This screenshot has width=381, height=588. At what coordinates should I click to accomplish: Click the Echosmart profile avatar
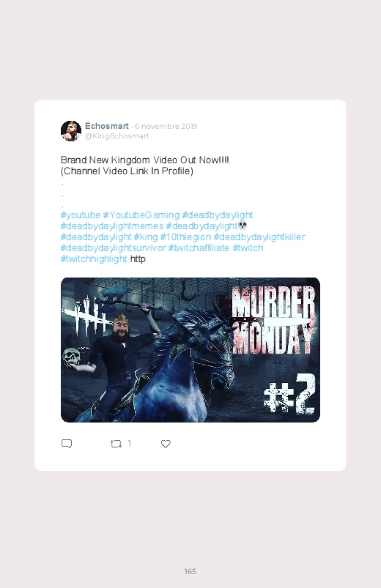pyautogui.click(x=71, y=131)
